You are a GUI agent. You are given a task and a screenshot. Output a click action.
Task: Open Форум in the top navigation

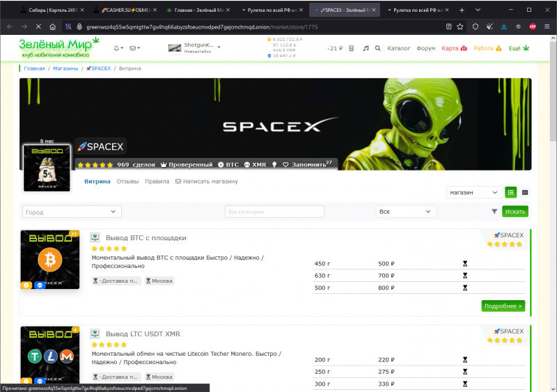pos(426,48)
